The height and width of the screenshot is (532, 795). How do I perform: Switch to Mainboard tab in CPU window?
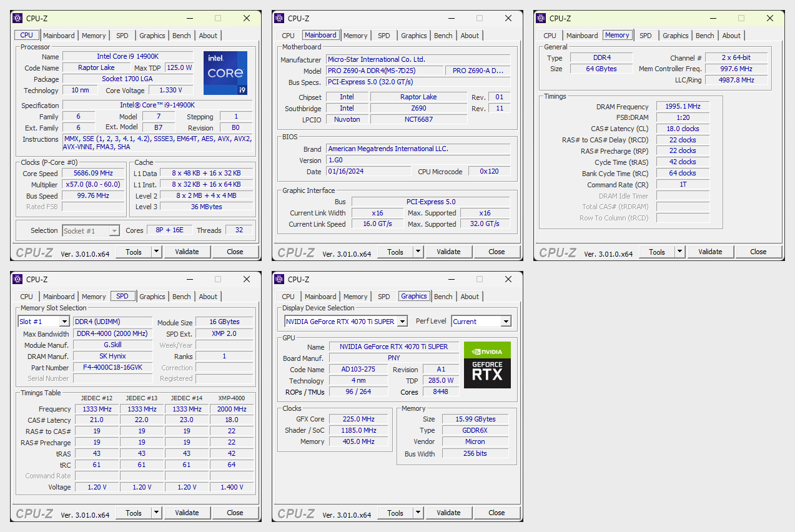click(x=59, y=36)
